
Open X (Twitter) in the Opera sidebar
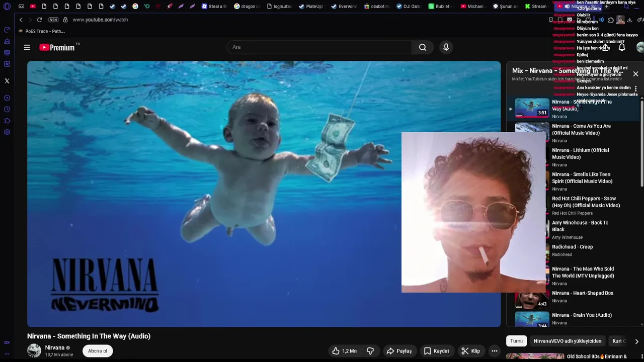[7, 81]
